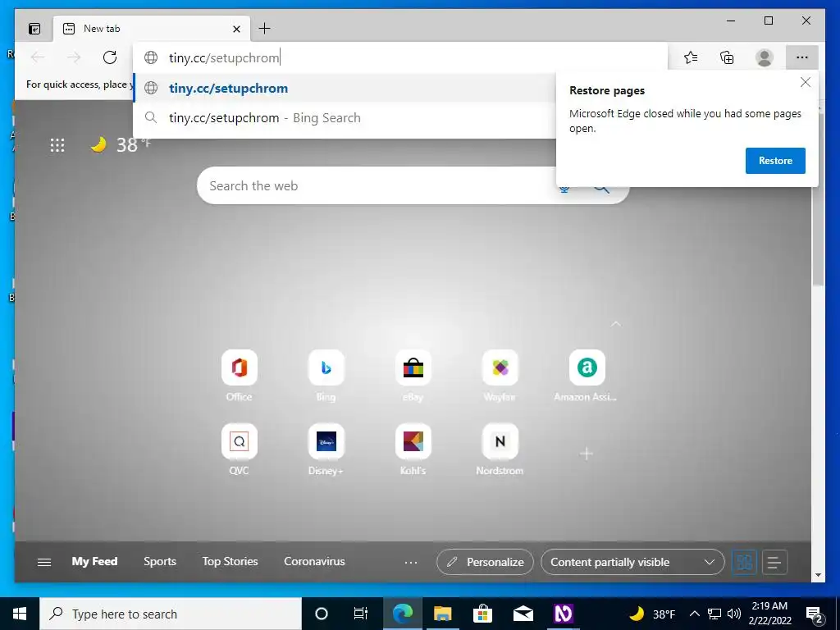The height and width of the screenshot is (630, 840).
Task: Click scrollbar down arrow
Action: (x=818, y=575)
